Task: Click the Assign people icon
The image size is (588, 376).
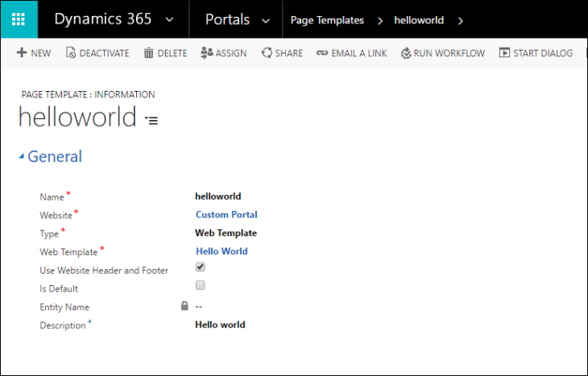Action: [207, 53]
